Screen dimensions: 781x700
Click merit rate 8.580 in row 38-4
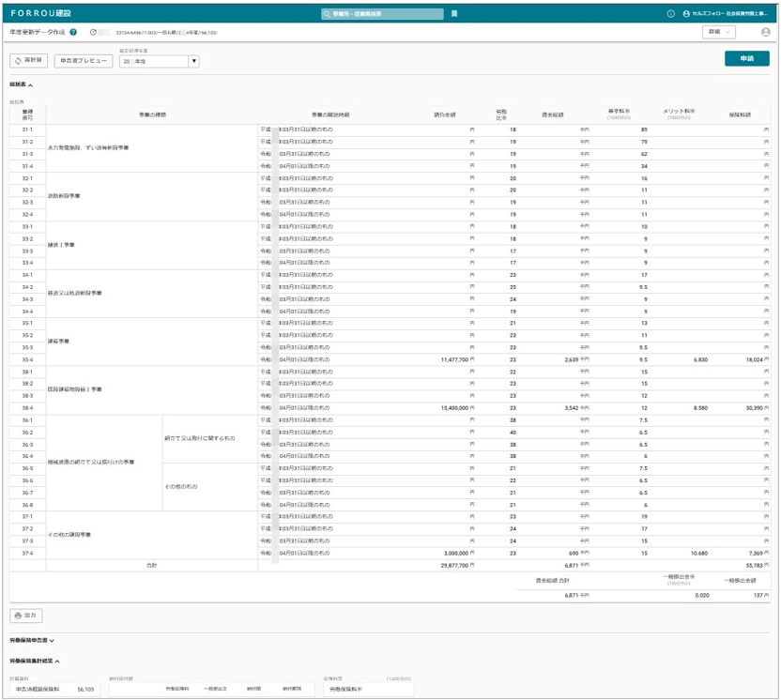coord(700,408)
